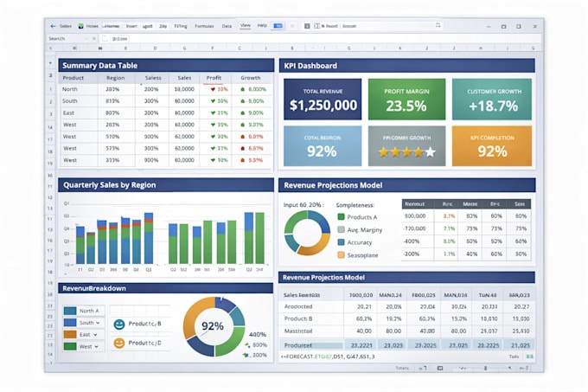Select the North cell in summary table
588x392 pixels.
click(70, 89)
